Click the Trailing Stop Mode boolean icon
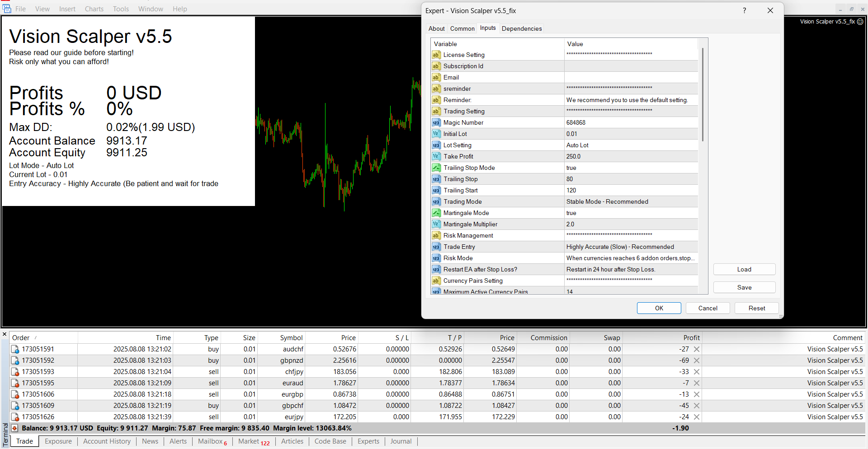 click(436, 168)
